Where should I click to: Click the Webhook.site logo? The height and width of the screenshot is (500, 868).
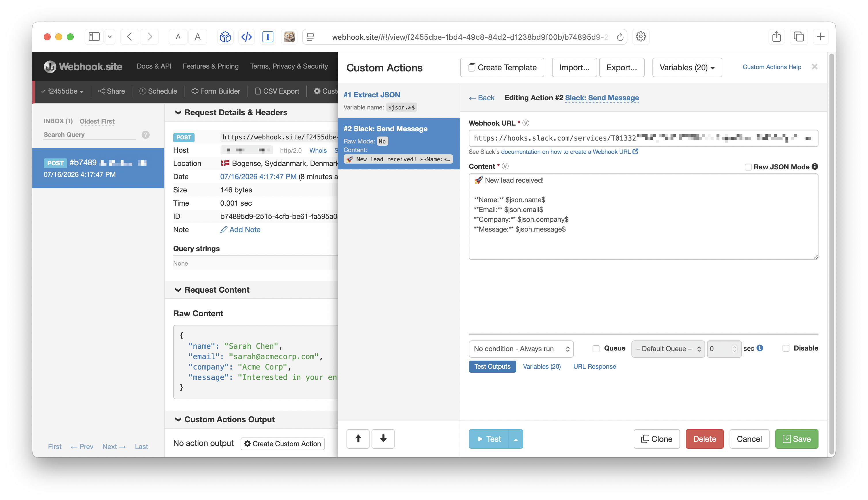click(83, 66)
